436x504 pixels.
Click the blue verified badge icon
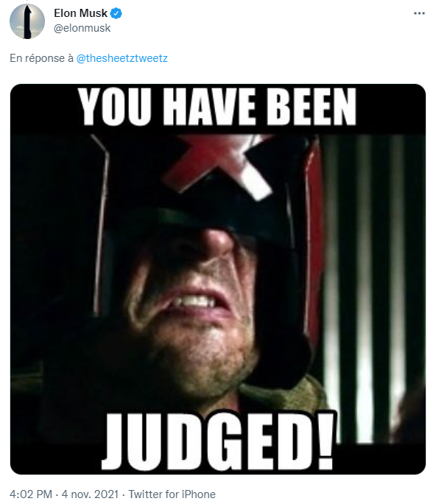tap(116, 13)
